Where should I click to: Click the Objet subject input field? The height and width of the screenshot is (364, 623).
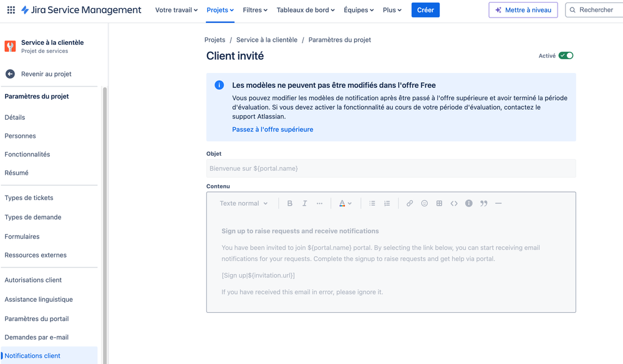(391, 168)
